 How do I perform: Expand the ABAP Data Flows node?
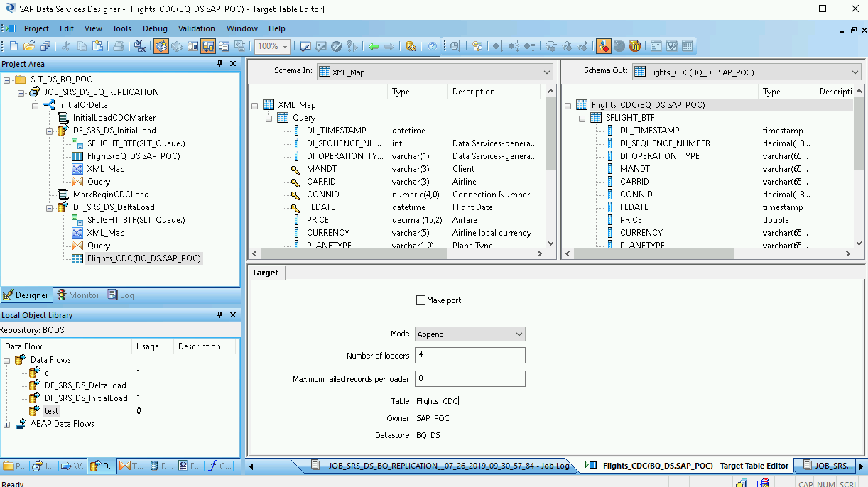pos(7,424)
